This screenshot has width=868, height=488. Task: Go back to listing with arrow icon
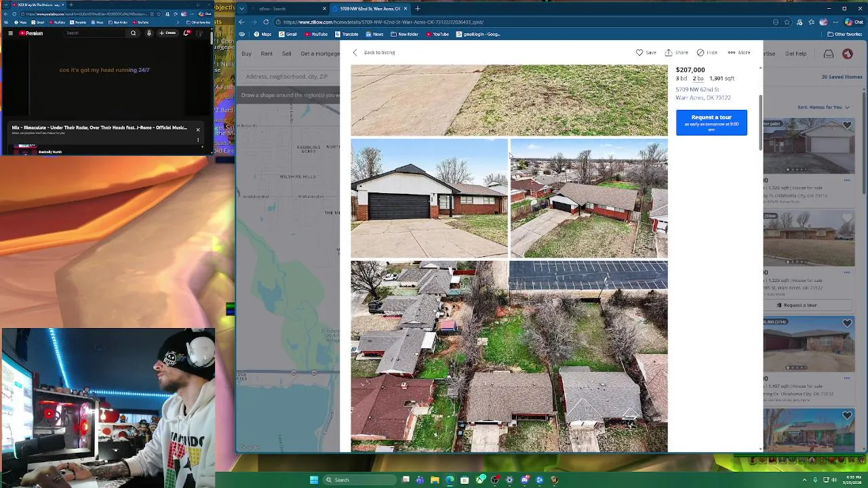(374, 52)
